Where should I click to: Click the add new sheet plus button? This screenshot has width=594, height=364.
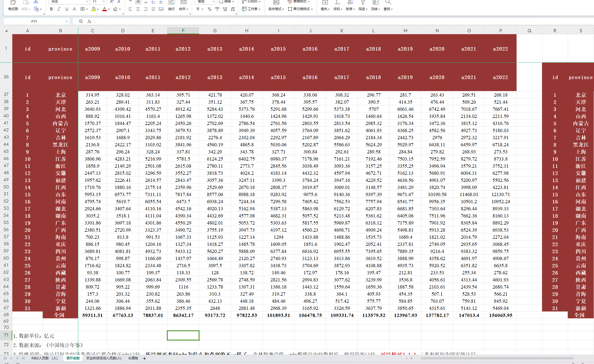click(x=144, y=358)
